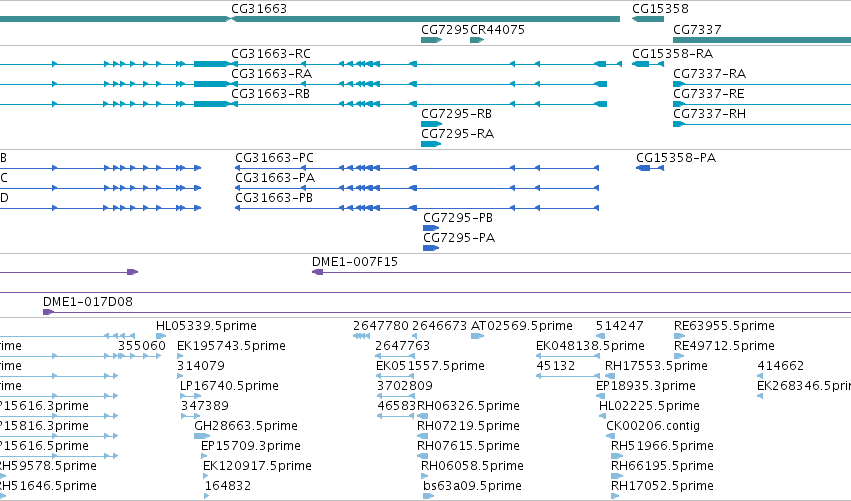This screenshot has width=851, height=501.
Task: Click protein CG7295-PA label
Action: pyautogui.click(x=459, y=238)
